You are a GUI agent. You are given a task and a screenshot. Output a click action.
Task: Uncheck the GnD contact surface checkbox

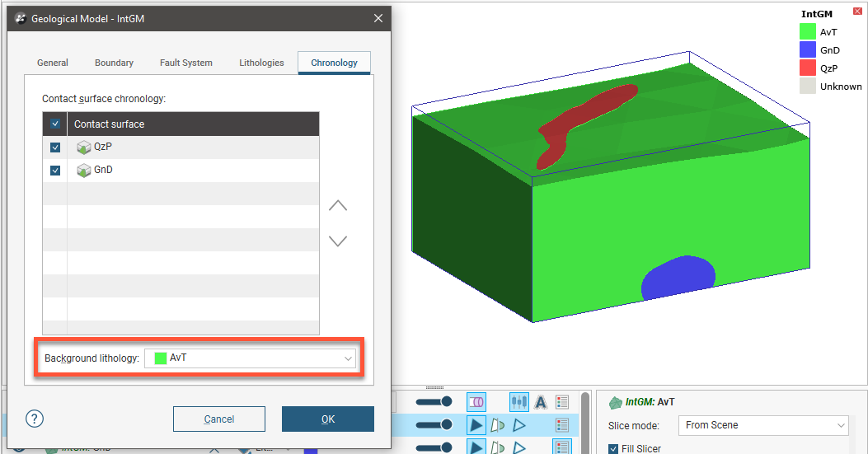click(55, 171)
